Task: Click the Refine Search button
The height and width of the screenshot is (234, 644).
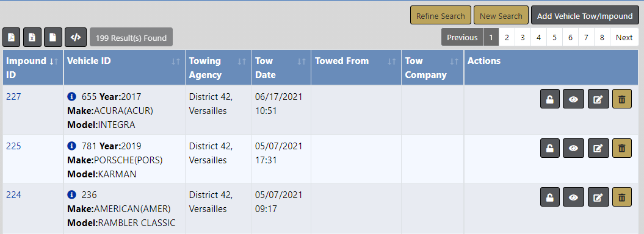Action: click(x=440, y=16)
